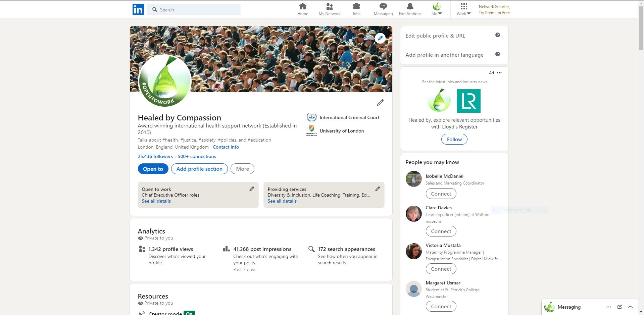Screen dimensions: 644x315
Task: Toggle Creator mode On switch
Action: [x=189, y=313]
